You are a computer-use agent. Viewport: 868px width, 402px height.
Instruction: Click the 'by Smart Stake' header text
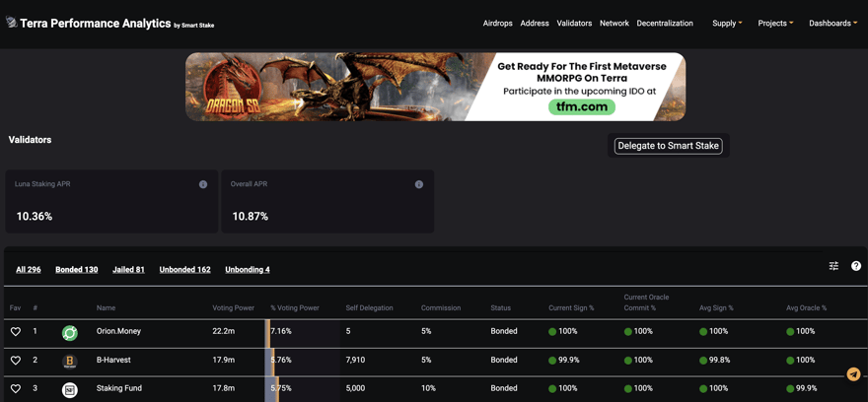click(x=193, y=26)
